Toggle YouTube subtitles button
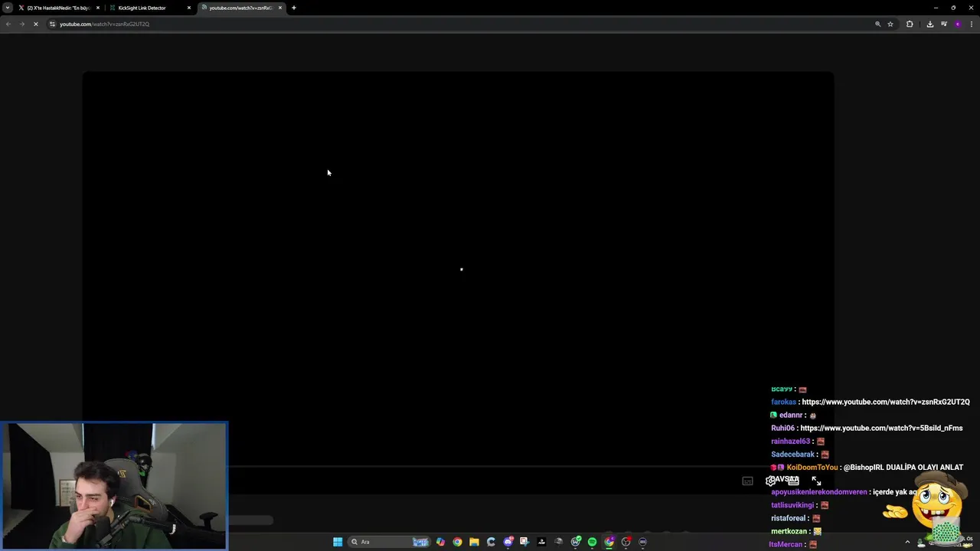The width and height of the screenshot is (980, 551). (747, 481)
